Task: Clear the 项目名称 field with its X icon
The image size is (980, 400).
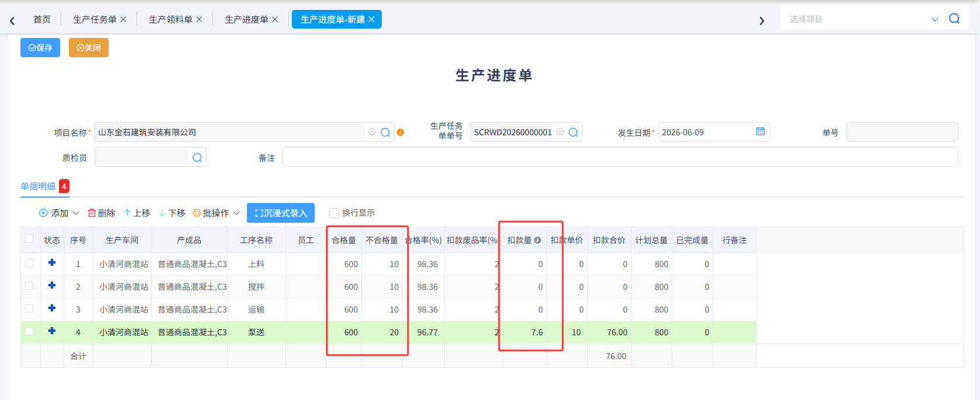Action: 372,132
